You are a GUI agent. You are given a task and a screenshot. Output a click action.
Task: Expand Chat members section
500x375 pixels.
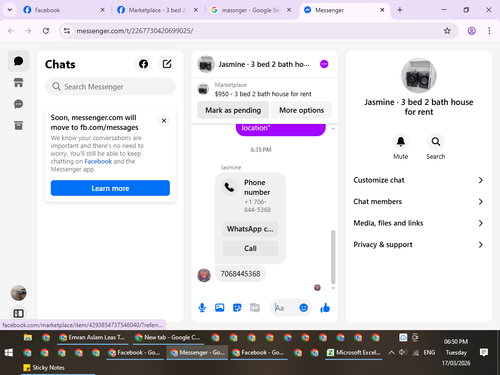[418, 202]
